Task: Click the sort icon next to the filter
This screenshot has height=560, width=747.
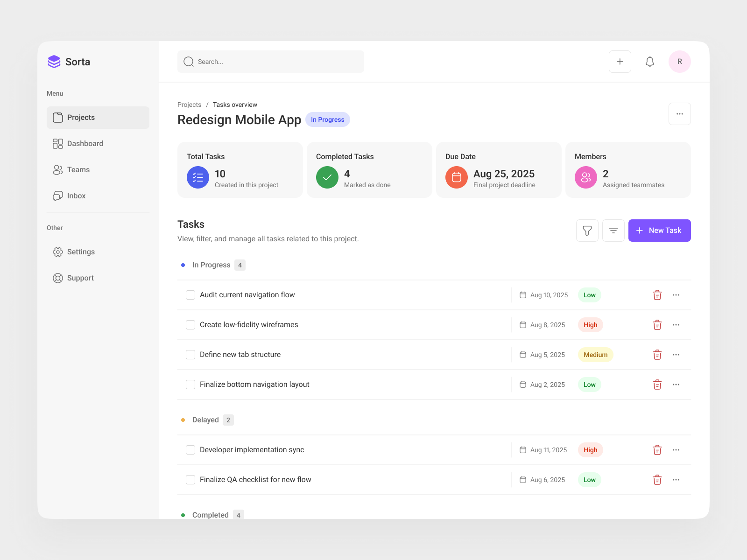Action: pos(613,230)
